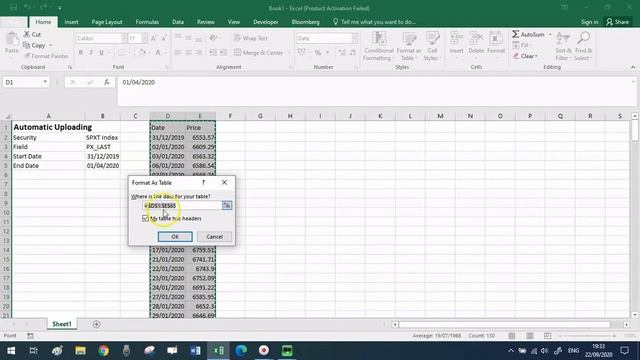Open Sort & Filter options
Image resolution: width=640 pixels, height=360 pixels.
563,46
